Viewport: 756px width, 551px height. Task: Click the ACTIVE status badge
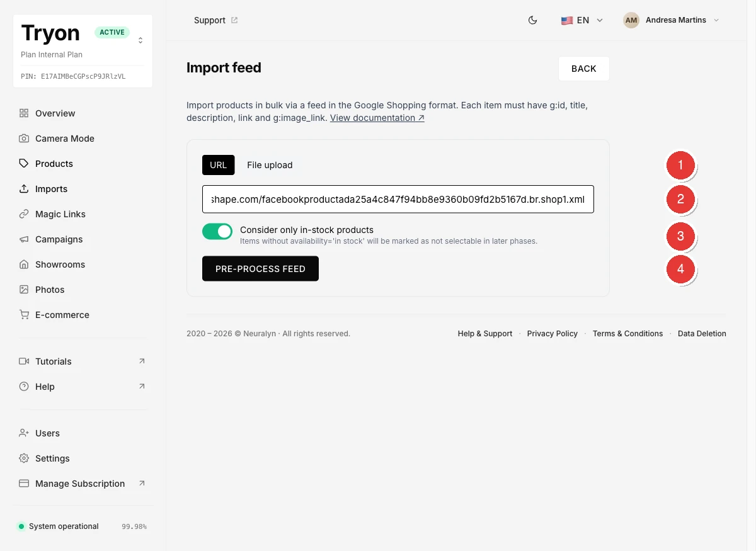tap(112, 32)
